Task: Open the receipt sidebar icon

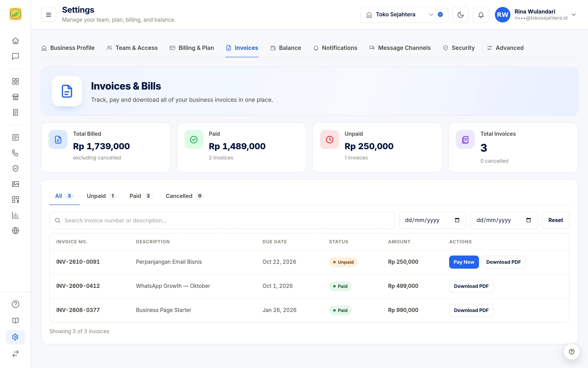Action: coord(15,112)
